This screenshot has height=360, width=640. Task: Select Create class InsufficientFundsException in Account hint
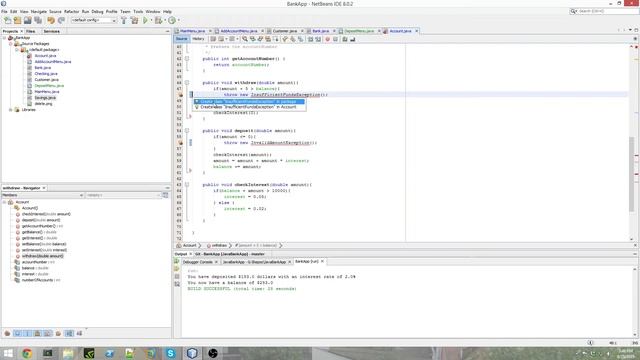pyautogui.click(x=249, y=107)
